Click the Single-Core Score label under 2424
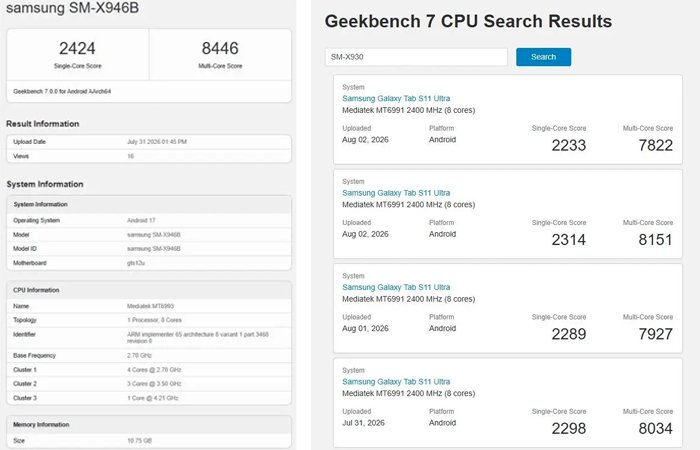Image resolution: width=700 pixels, height=450 pixels. tap(78, 66)
